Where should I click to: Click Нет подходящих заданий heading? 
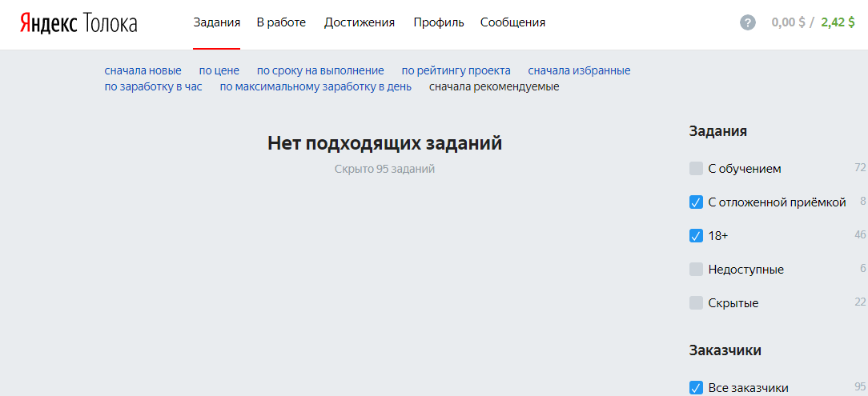coord(384,143)
